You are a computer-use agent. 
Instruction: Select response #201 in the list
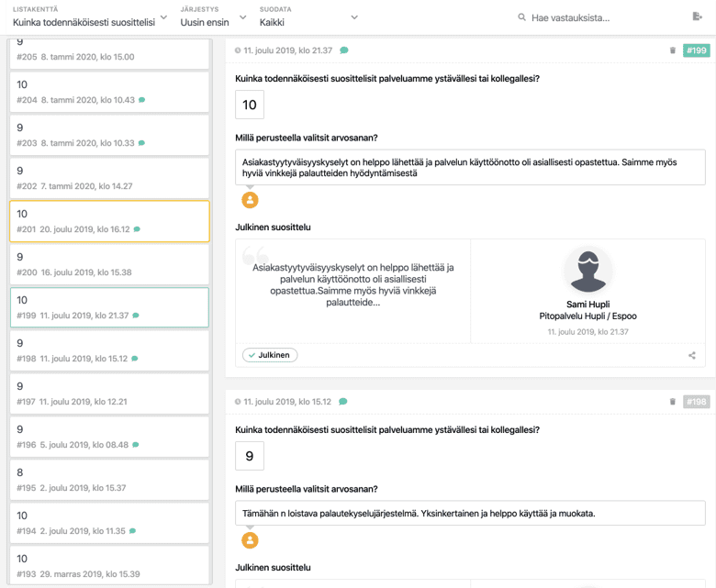click(109, 221)
